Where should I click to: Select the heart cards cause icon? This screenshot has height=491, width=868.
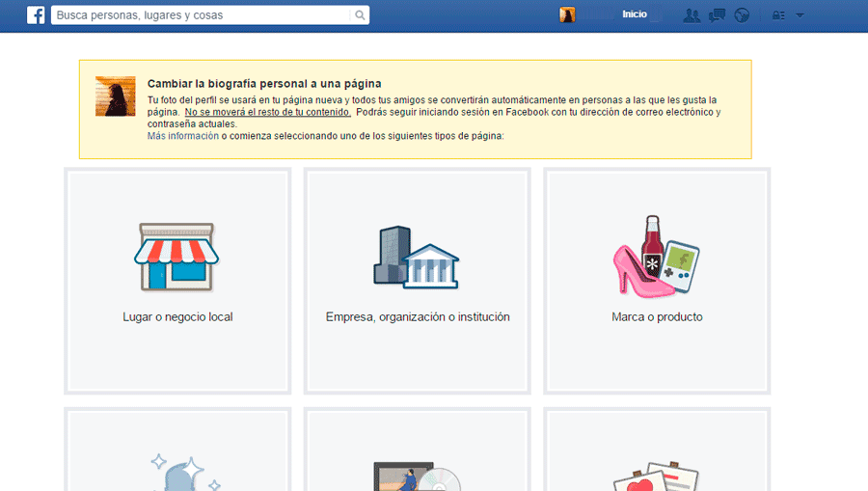tap(657, 477)
